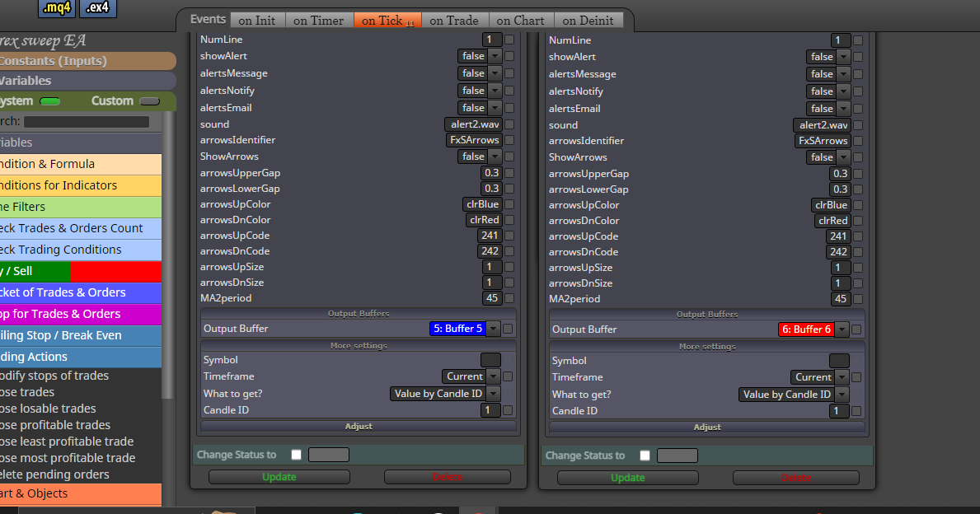Click the left green Update button
This screenshot has width=980, height=514.
279,477
